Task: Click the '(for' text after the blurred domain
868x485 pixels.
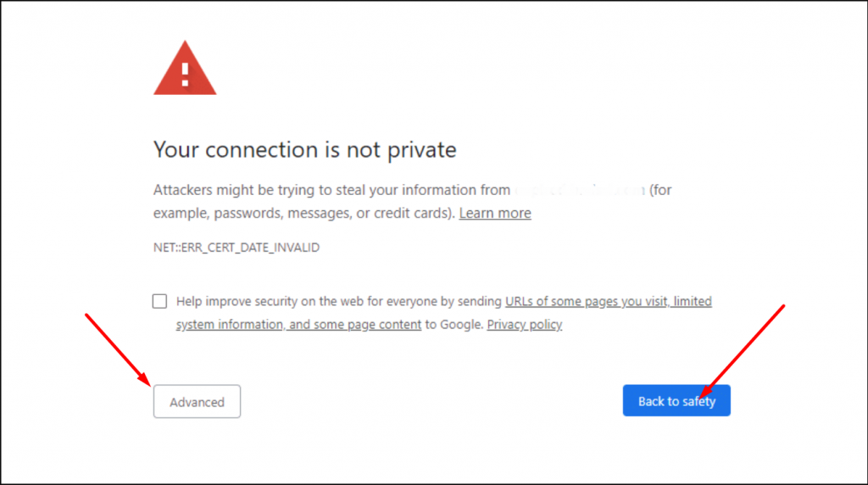Action: coord(660,190)
